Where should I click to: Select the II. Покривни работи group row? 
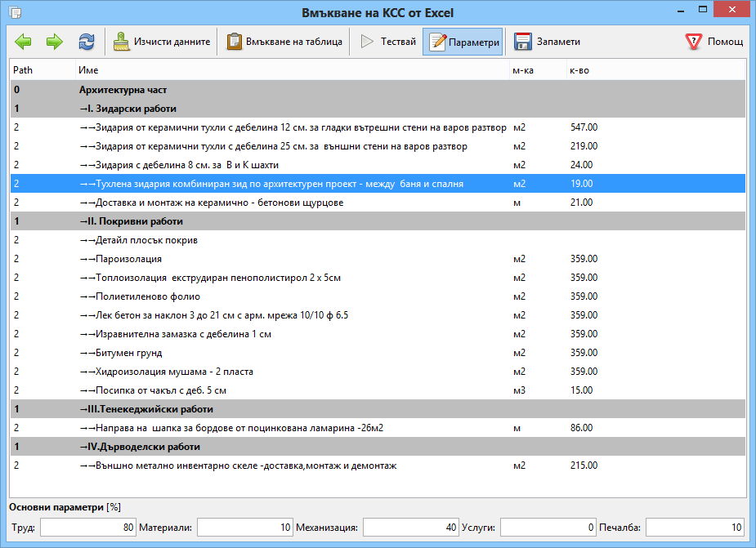378,221
